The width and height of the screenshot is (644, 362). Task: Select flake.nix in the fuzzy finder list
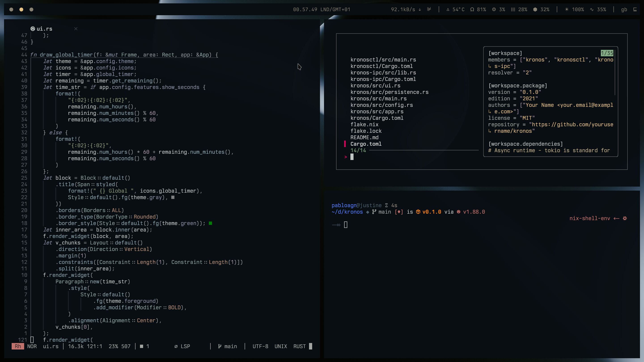364,124
